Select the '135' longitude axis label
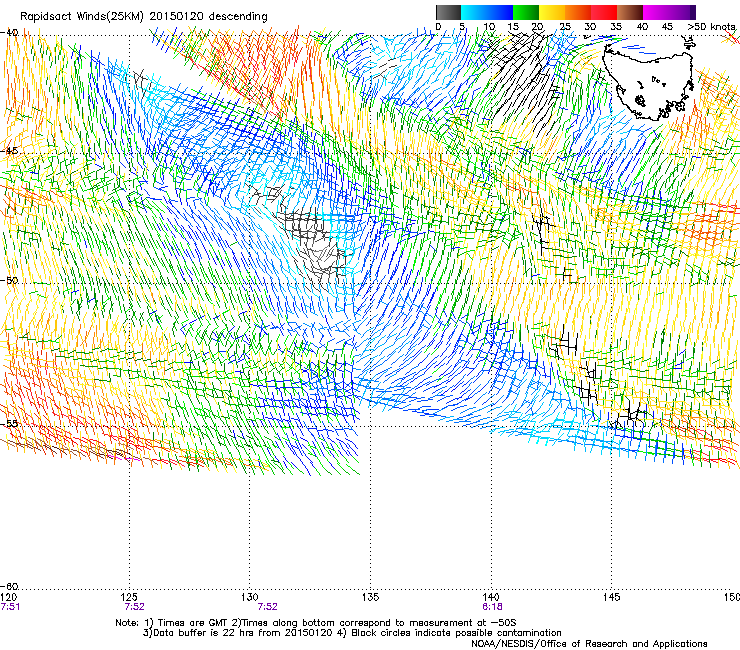This screenshot has width=740, height=650. 370,597
